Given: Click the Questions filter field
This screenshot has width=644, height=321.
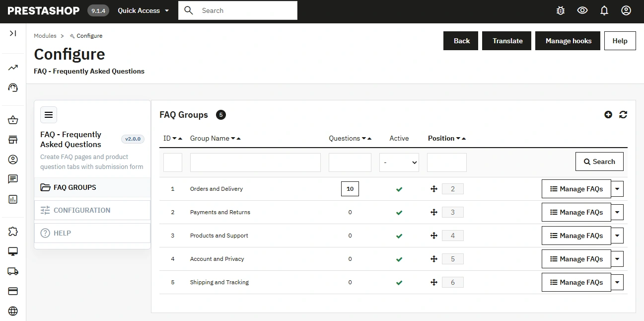Looking at the screenshot, I should [x=350, y=162].
